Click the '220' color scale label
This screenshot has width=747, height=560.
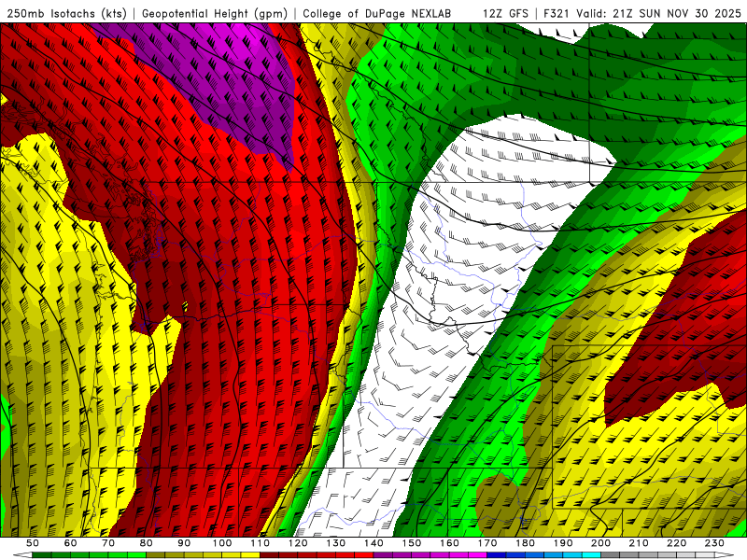coord(677,543)
